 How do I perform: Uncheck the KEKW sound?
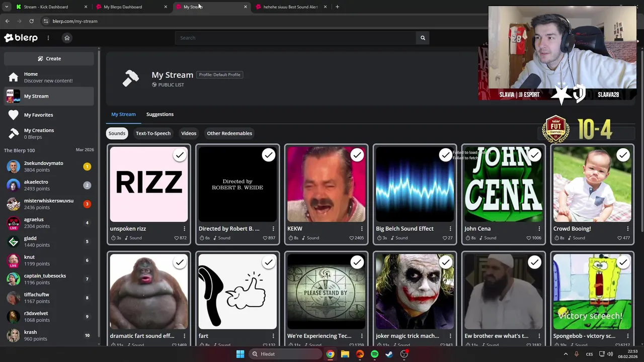coord(357,155)
